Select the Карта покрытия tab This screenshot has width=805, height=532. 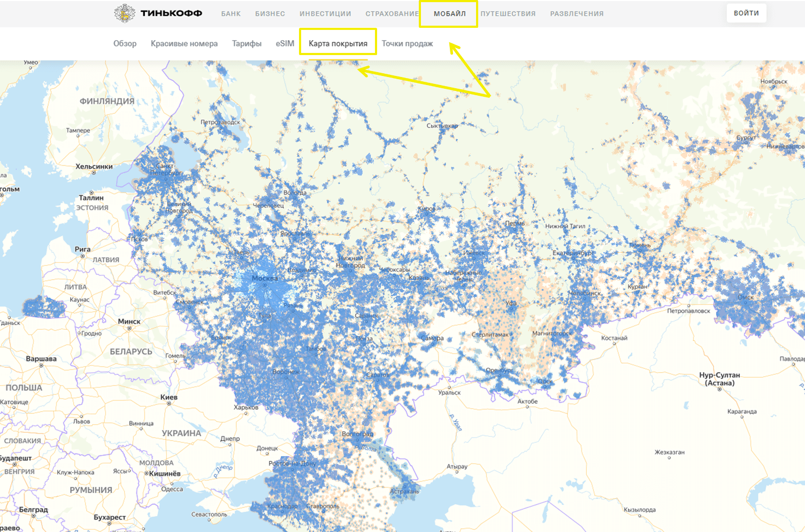click(338, 44)
